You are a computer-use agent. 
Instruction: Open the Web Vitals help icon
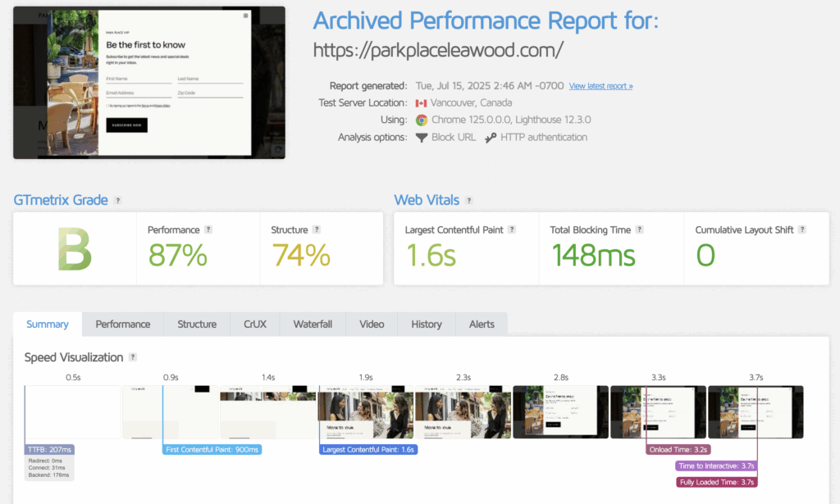[x=469, y=200]
